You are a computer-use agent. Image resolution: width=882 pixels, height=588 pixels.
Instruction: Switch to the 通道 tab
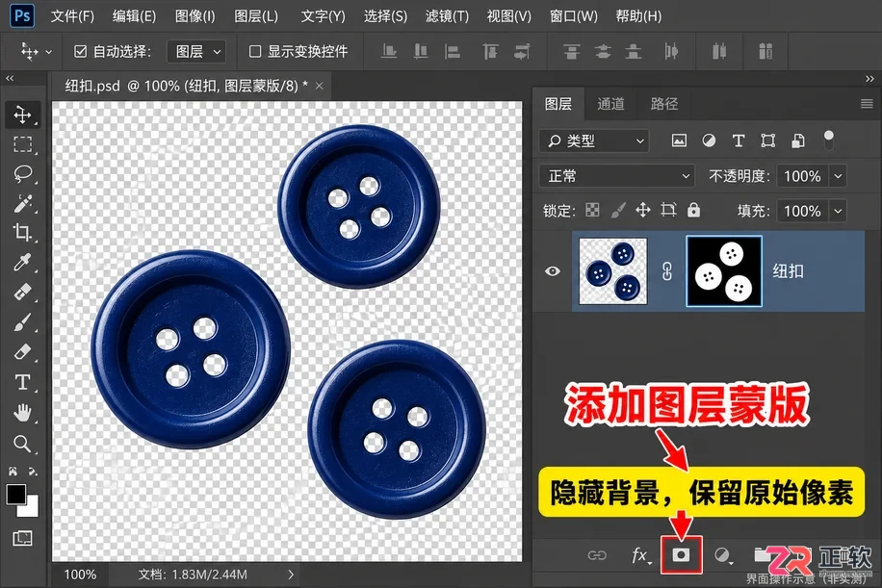pos(610,104)
